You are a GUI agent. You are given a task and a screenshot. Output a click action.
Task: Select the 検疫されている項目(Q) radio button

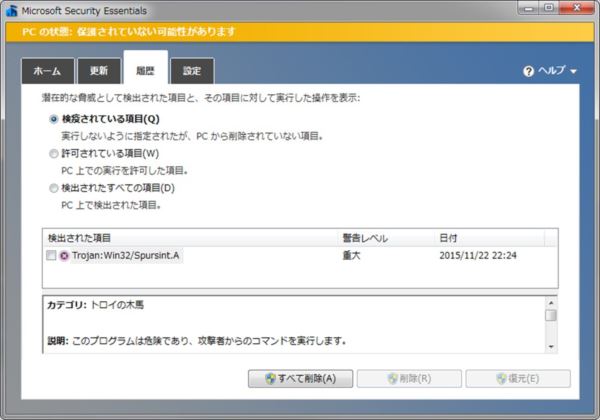pos(54,119)
